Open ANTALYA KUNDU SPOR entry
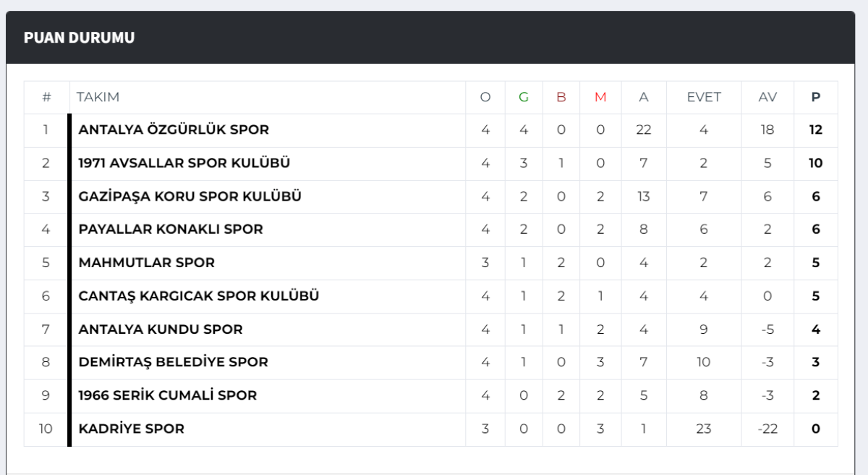 click(x=161, y=329)
